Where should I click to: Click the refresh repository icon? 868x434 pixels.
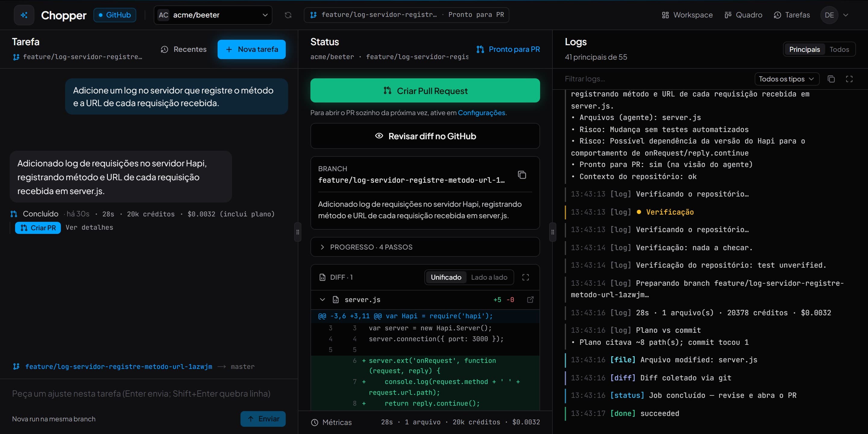click(288, 15)
